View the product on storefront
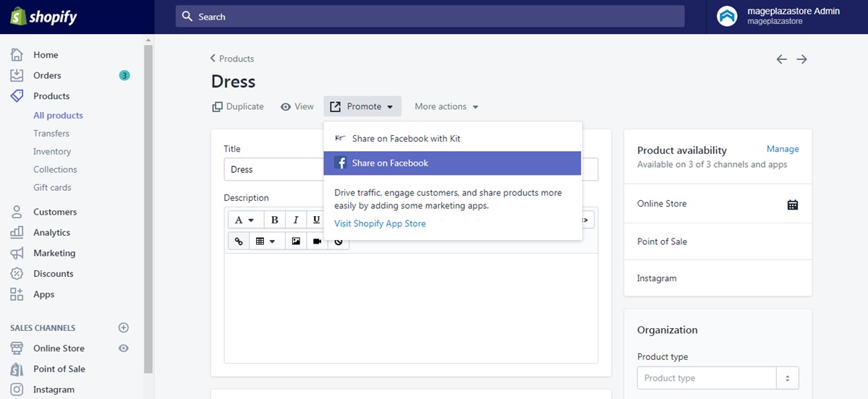 coord(297,107)
